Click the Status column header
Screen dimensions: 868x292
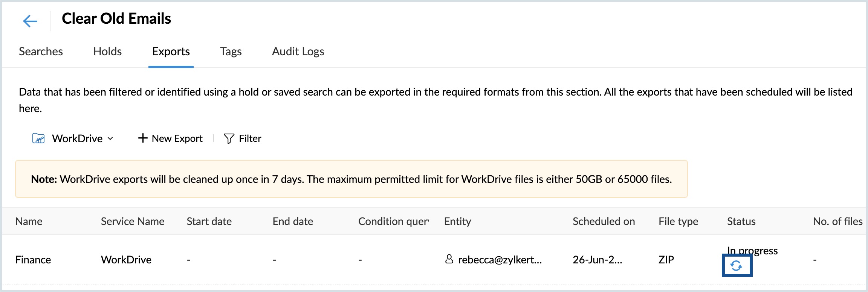pos(741,221)
